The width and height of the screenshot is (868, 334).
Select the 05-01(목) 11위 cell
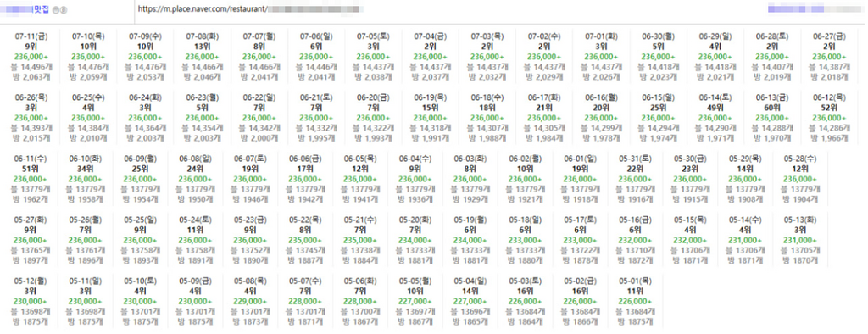pos(634,300)
